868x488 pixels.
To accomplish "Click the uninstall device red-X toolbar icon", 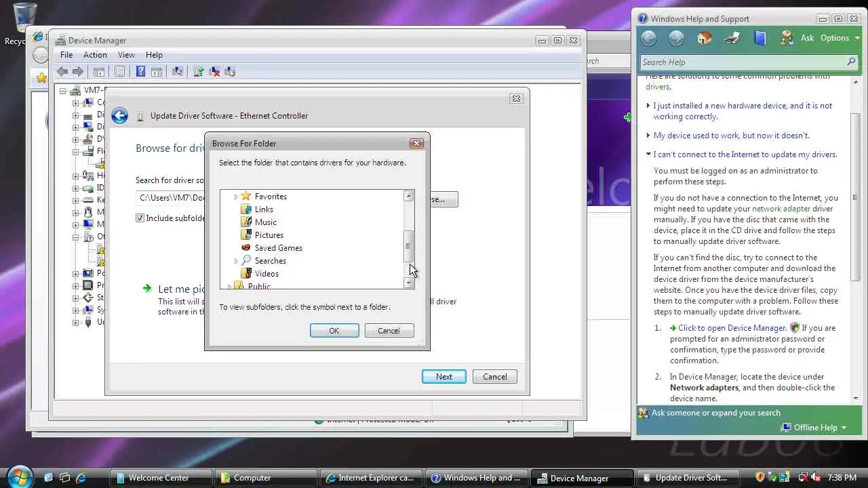I will coord(214,71).
